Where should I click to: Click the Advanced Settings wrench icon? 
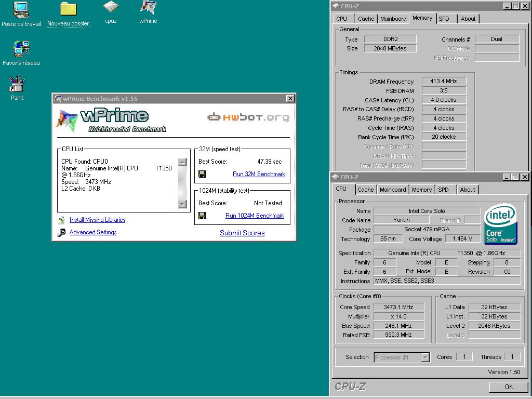click(61, 232)
